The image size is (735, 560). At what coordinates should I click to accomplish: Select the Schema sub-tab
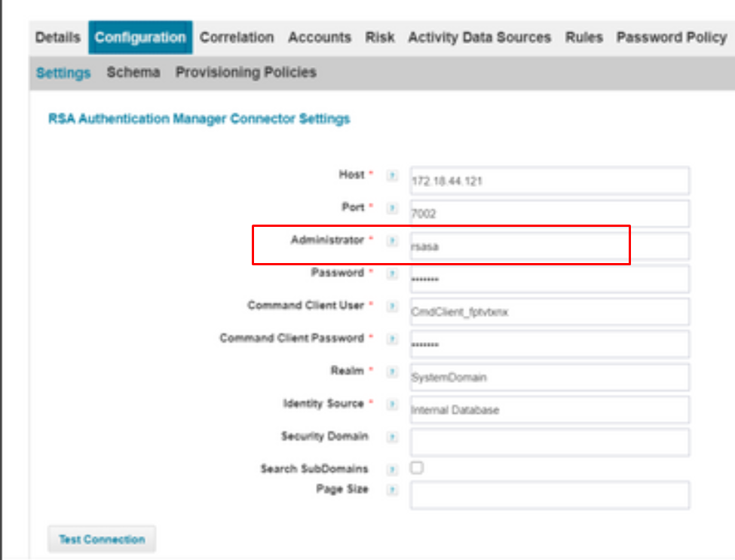(x=133, y=73)
